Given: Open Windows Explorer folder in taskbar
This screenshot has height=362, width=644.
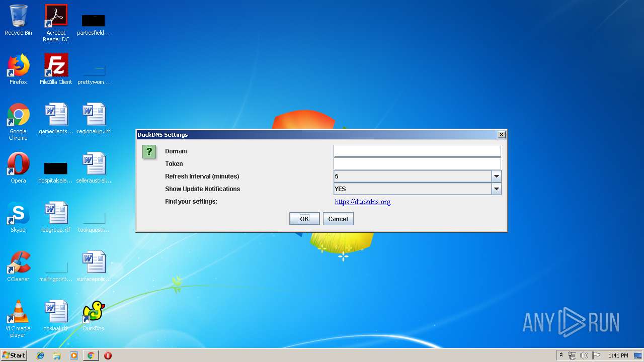Looking at the screenshot, I should 57,355.
